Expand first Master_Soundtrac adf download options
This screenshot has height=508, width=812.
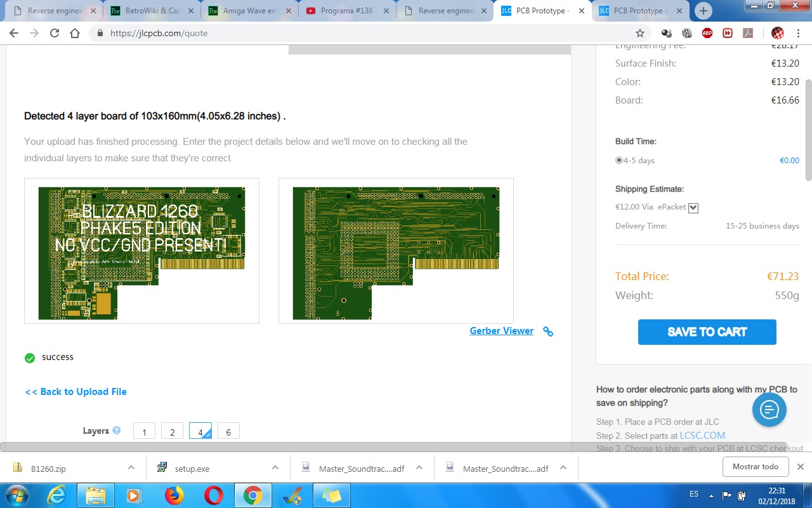tap(419, 467)
